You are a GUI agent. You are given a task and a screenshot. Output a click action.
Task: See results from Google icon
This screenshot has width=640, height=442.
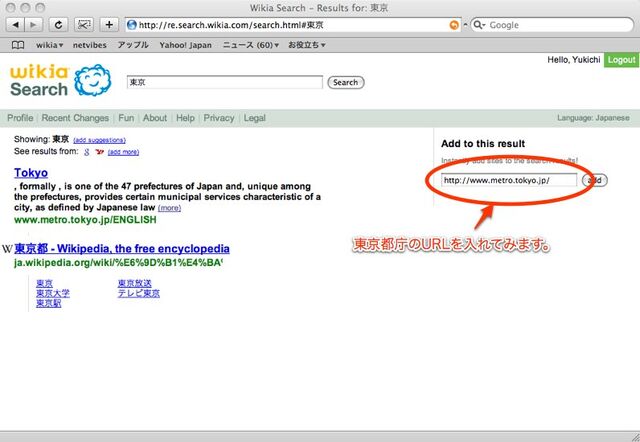[x=87, y=152]
